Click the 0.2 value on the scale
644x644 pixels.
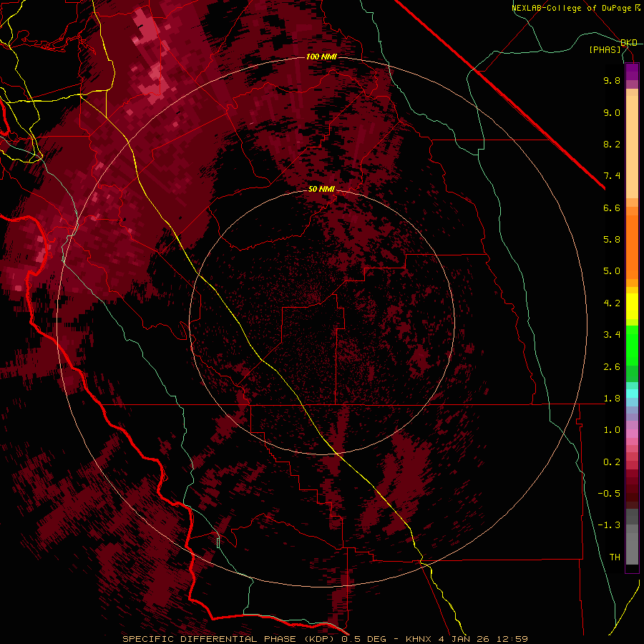pyautogui.click(x=612, y=462)
